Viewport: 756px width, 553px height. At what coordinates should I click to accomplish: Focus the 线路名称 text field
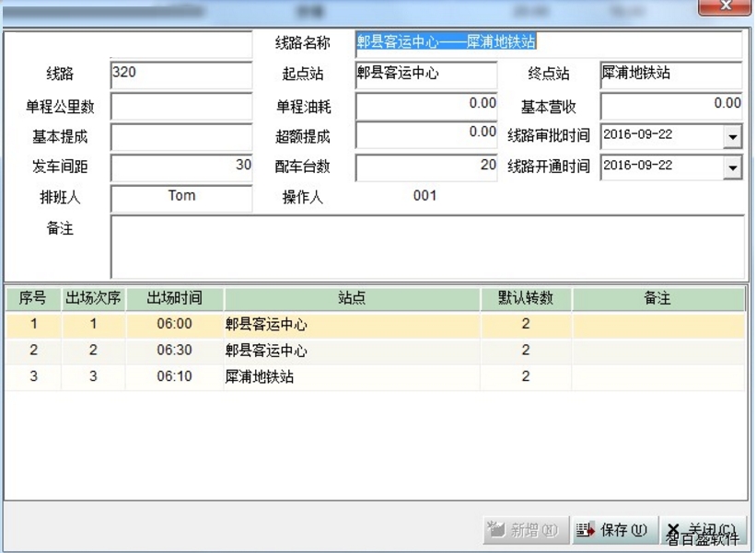coord(549,44)
